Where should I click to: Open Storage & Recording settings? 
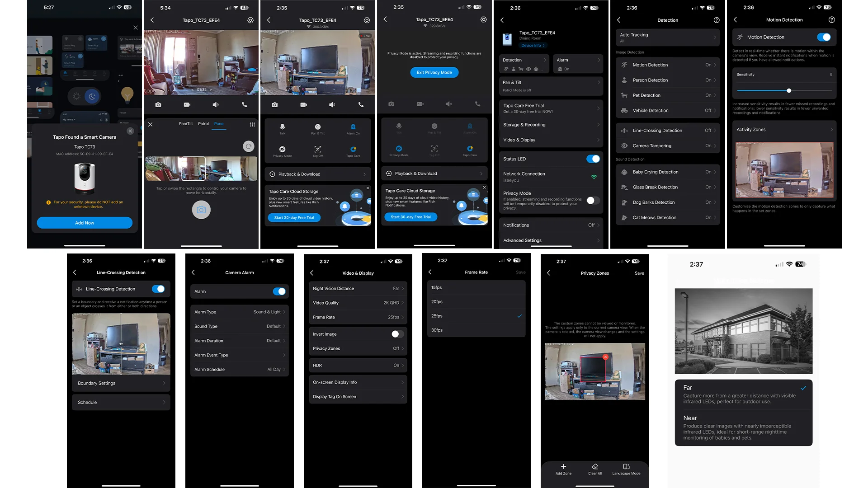[x=551, y=125]
